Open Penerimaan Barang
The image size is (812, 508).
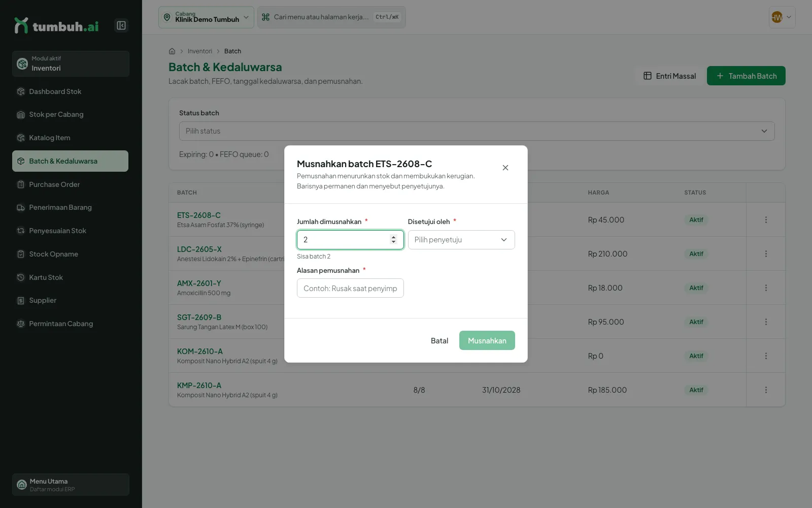pyautogui.click(x=70, y=207)
